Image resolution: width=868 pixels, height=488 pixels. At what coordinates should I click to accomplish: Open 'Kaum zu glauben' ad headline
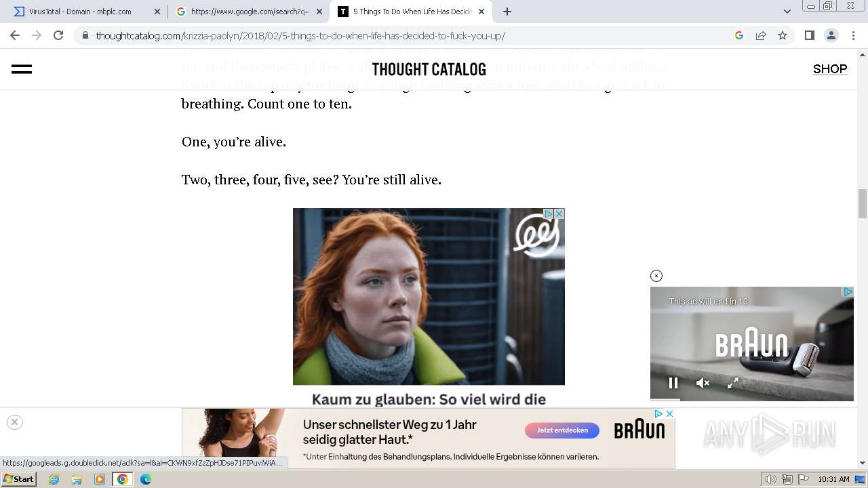click(429, 399)
